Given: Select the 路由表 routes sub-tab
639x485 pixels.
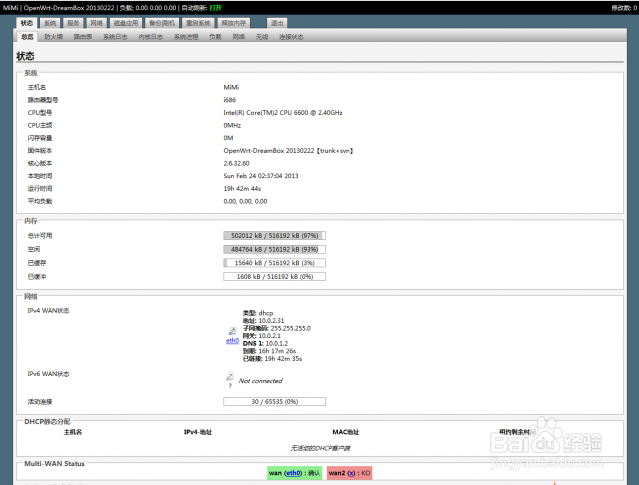Looking at the screenshot, I should pyautogui.click(x=83, y=37).
